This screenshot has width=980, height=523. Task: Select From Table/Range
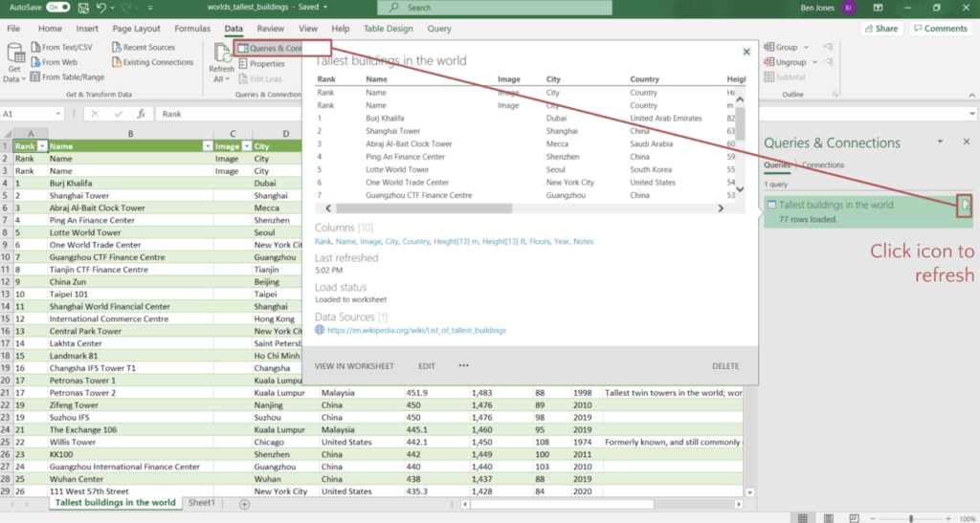pos(68,77)
